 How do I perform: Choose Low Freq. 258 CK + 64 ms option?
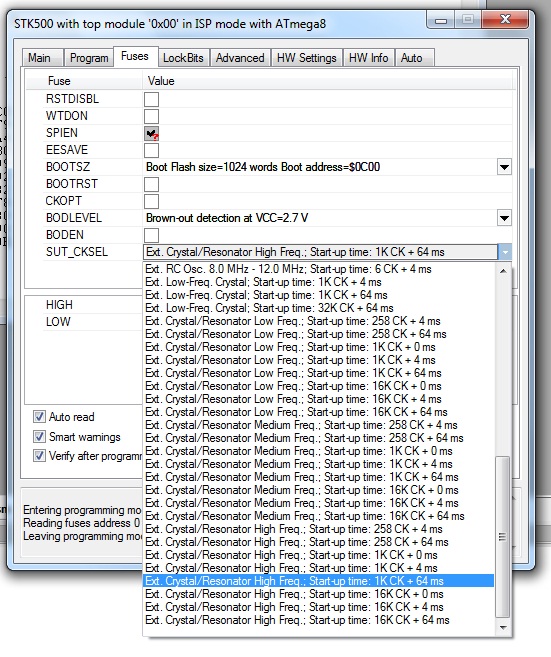pos(318,334)
